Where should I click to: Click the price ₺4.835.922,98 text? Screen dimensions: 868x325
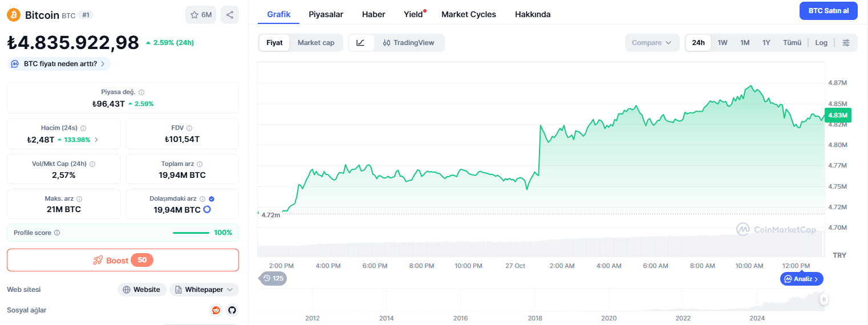73,43
